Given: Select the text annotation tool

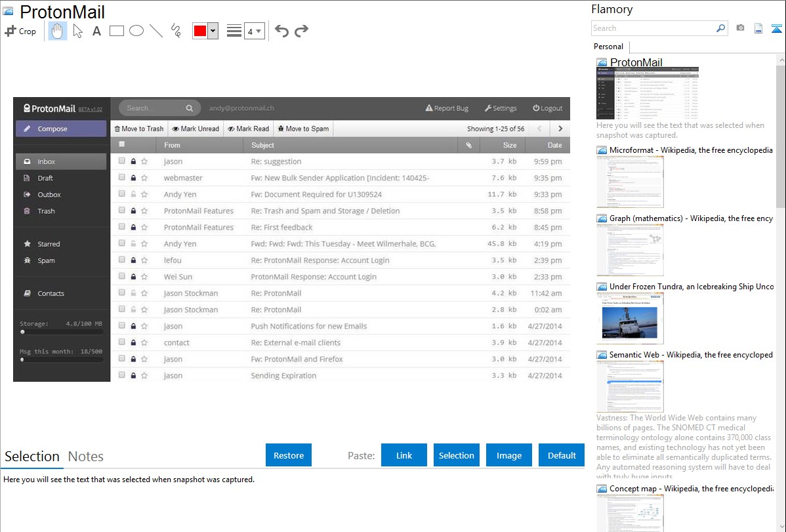Looking at the screenshot, I should (x=96, y=31).
